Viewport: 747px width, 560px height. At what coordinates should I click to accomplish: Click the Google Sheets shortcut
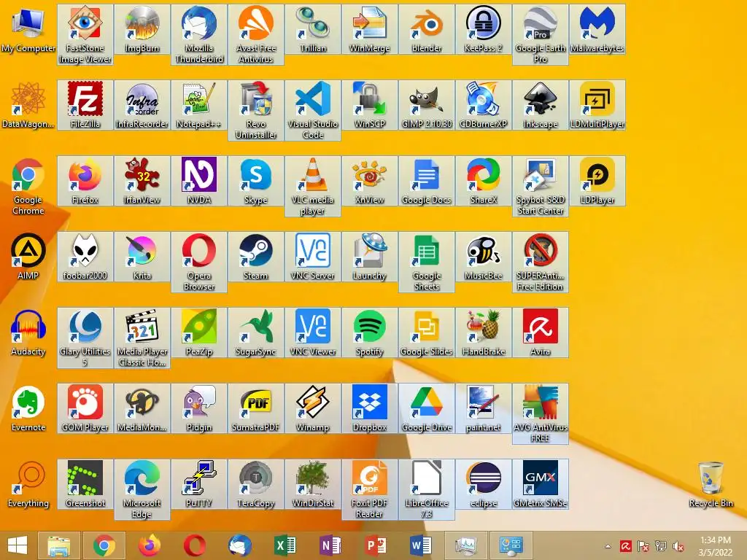tap(427, 262)
